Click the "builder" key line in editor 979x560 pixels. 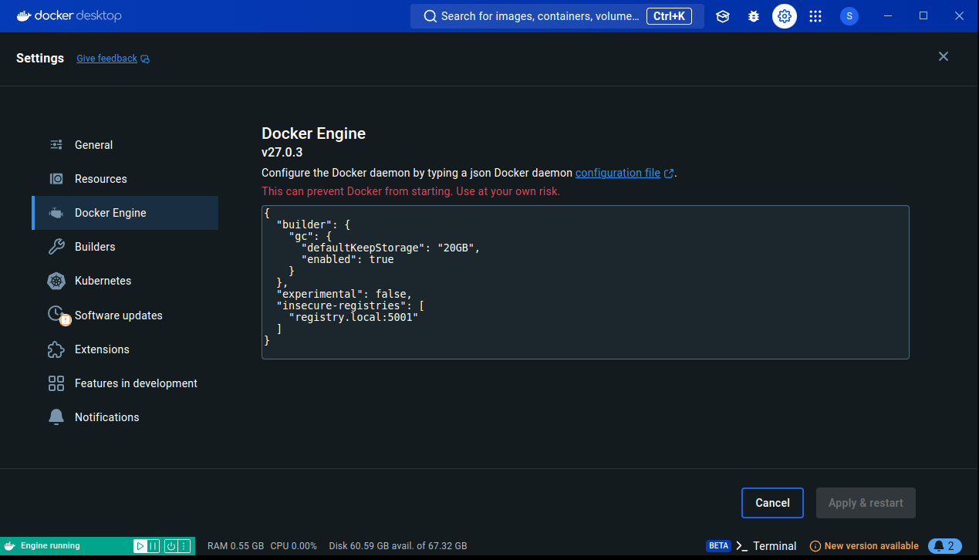[313, 224]
